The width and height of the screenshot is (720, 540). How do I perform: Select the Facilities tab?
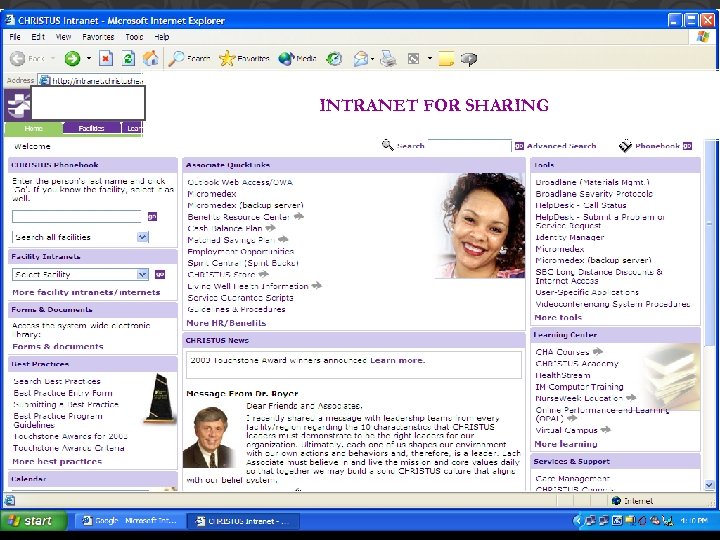pos(91,128)
